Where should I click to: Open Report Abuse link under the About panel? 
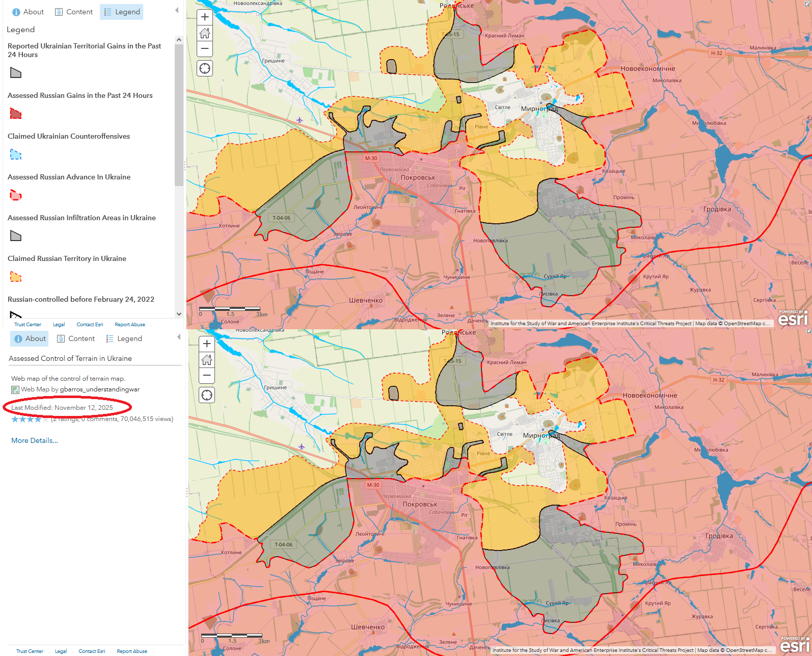132,651
